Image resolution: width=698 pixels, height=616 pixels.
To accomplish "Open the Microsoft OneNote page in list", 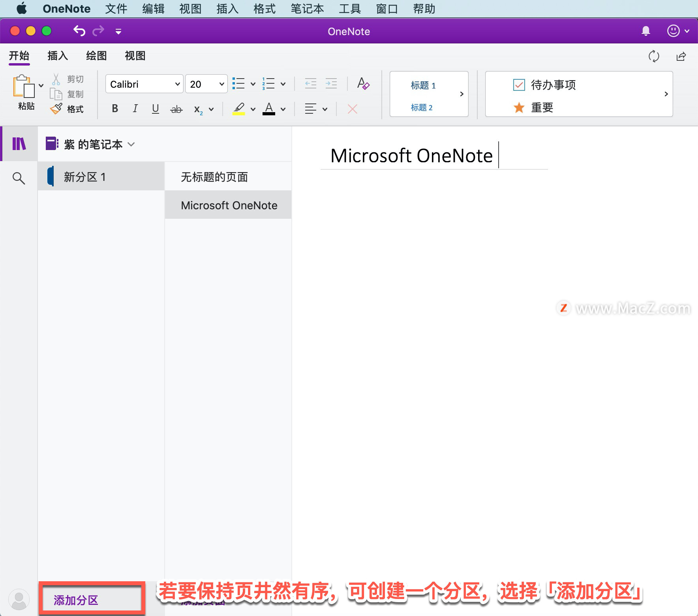I will (228, 205).
